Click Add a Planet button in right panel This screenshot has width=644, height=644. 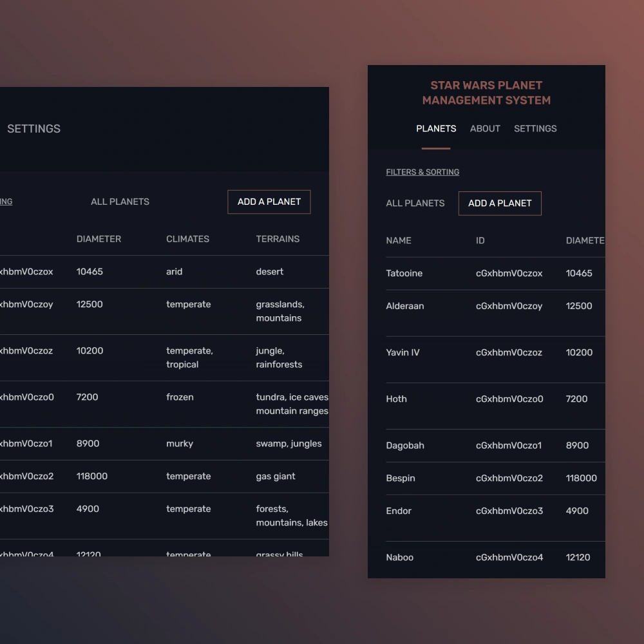point(500,204)
